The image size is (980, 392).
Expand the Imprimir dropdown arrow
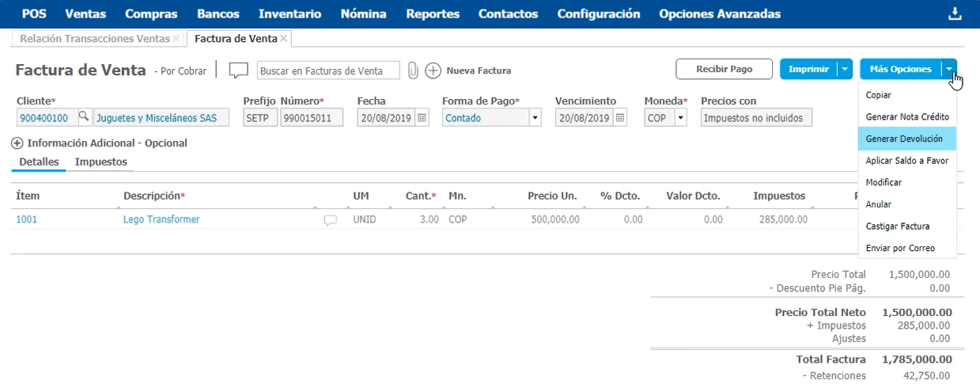[x=845, y=69]
